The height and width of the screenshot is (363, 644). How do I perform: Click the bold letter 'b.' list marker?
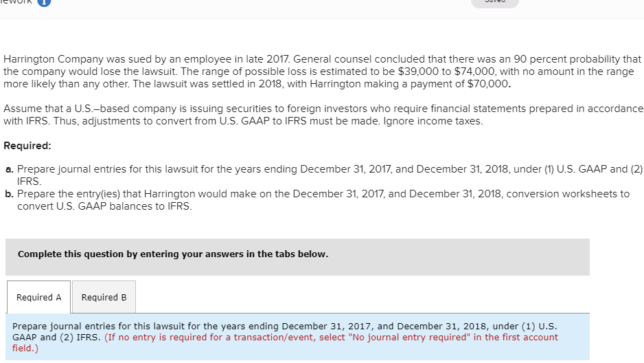[9, 194]
